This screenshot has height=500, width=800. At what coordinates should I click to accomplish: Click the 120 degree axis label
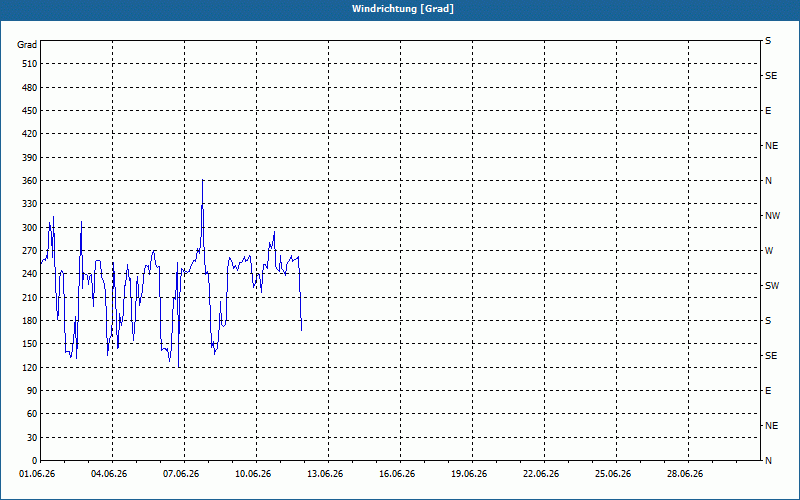click(x=30, y=367)
